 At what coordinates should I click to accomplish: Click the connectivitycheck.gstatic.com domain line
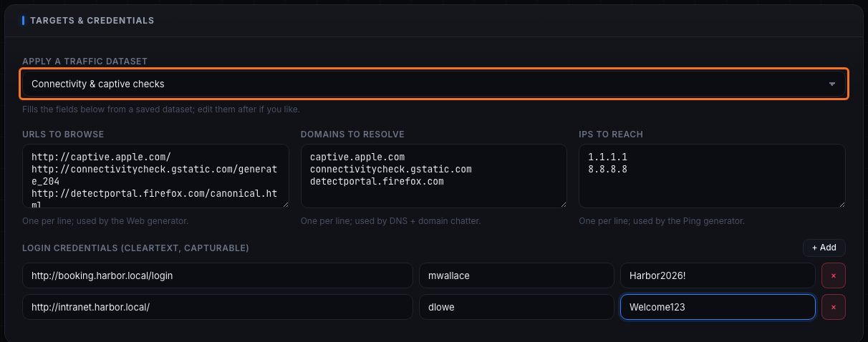(x=391, y=169)
